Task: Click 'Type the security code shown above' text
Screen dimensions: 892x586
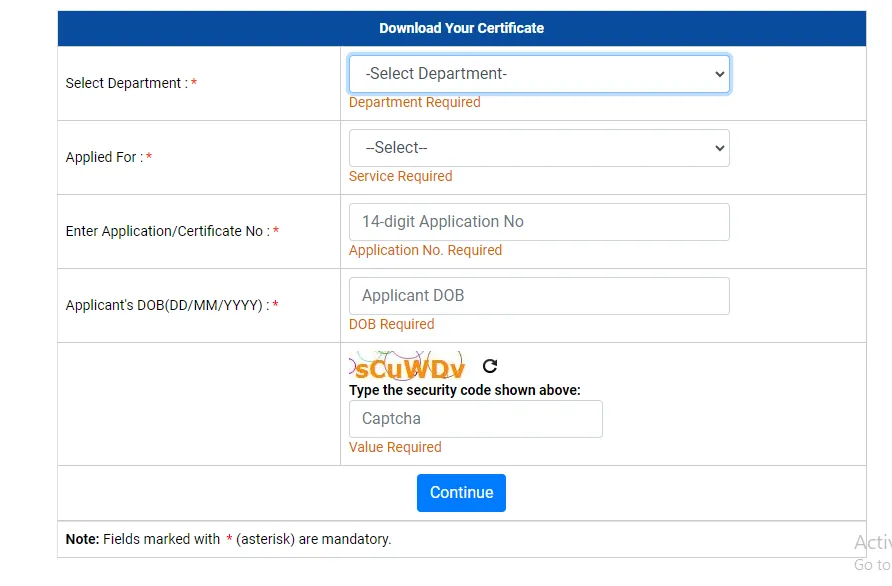Action: click(x=464, y=390)
